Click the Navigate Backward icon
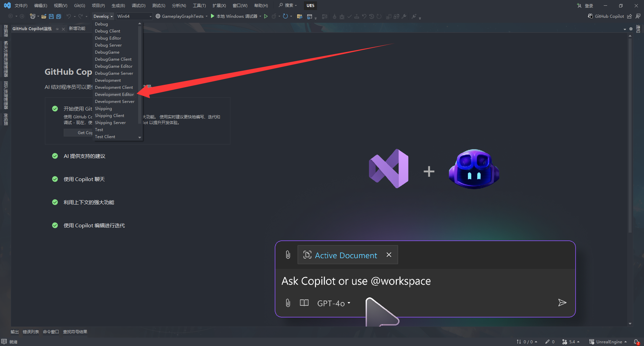Image resolution: width=644 pixels, height=346 pixels. point(11,16)
